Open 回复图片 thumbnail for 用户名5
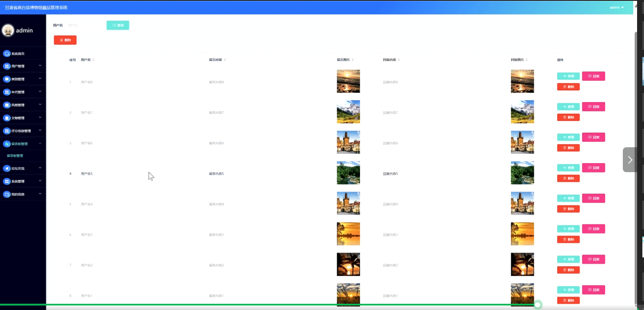Viewport: 644px width, 310px height. point(522,173)
